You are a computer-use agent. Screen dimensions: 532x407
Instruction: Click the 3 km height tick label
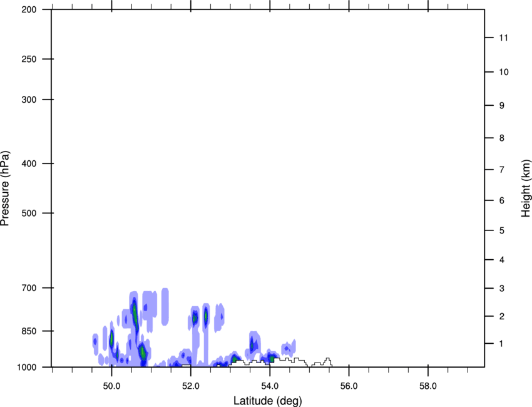pyautogui.click(x=502, y=288)
